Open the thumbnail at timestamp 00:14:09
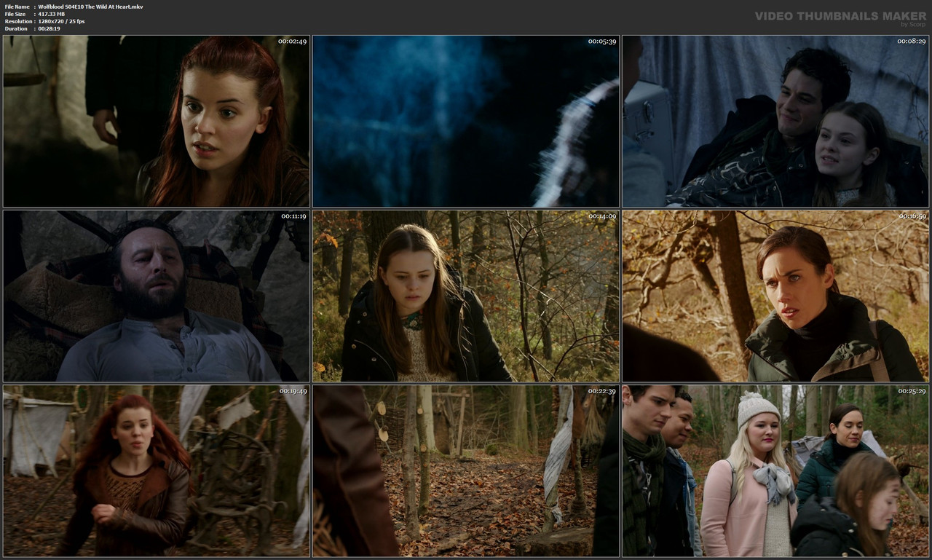 point(466,296)
